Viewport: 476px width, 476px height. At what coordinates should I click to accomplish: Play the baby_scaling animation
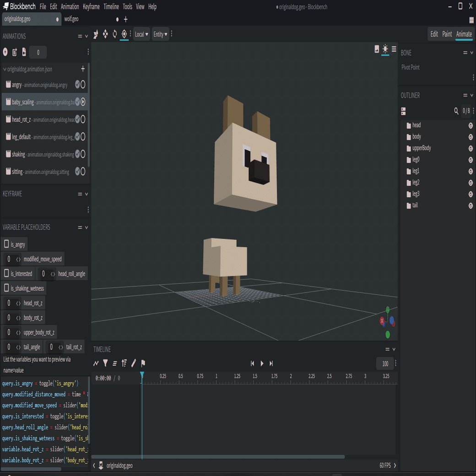pos(83,102)
